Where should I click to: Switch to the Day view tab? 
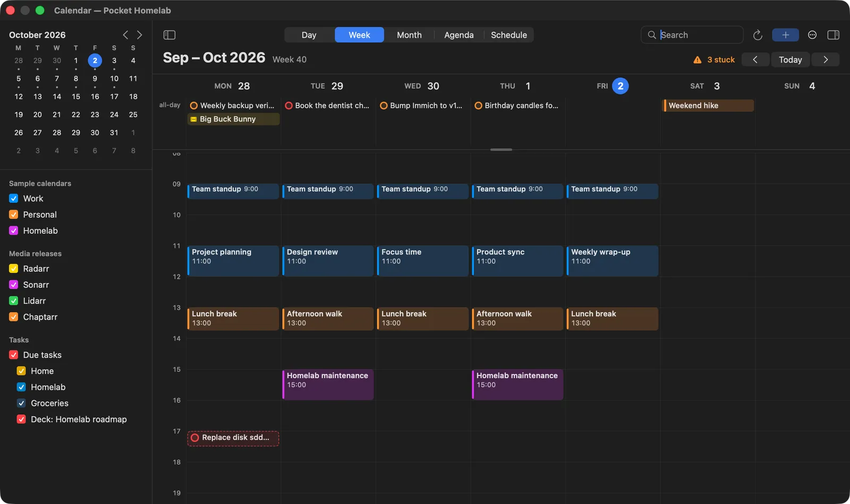309,35
